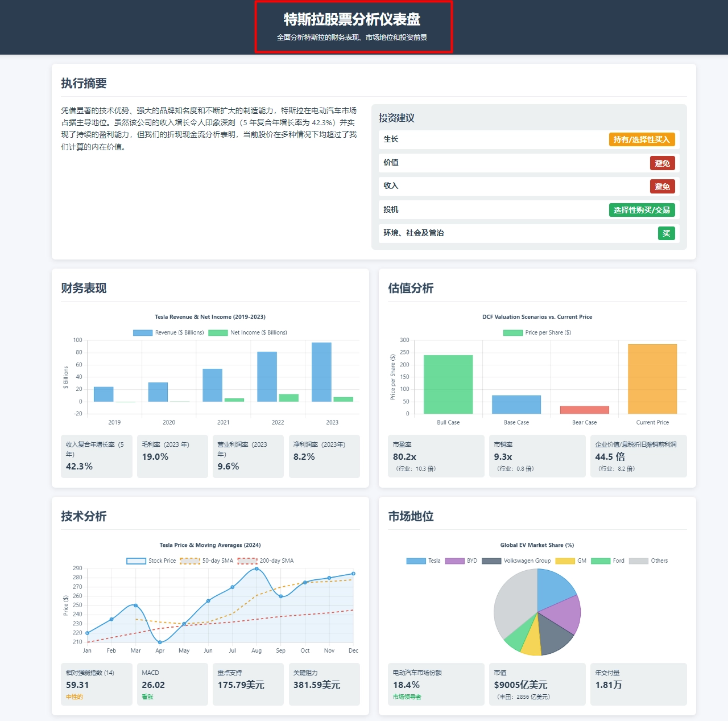The height and width of the screenshot is (721, 728).
Task: Click the 19.0% gross margin value
Action: coord(155,457)
